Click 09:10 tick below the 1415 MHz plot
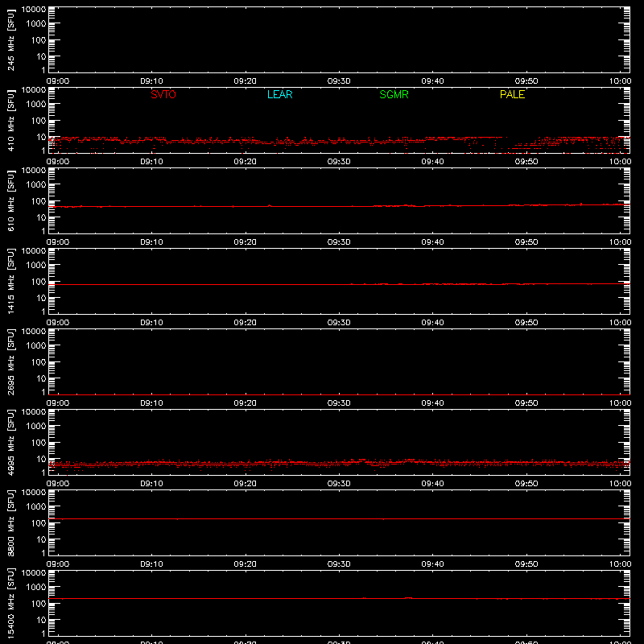 151,323
